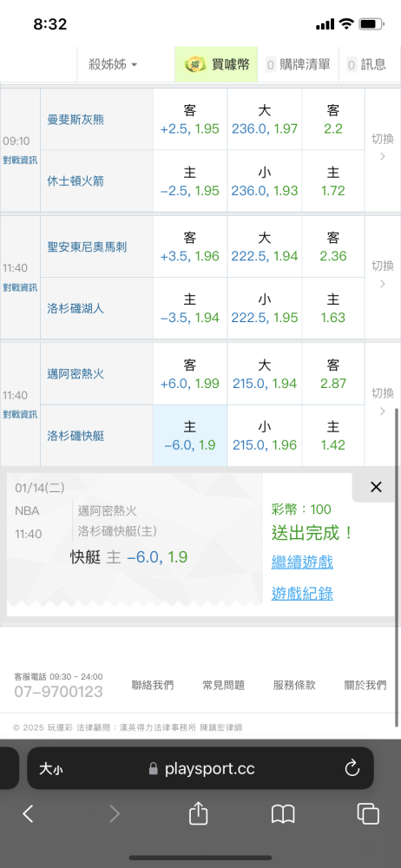Select over 大 222.5, 1.94
The width and height of the screenshot is (401, 868).
click(x=265, y=247)
